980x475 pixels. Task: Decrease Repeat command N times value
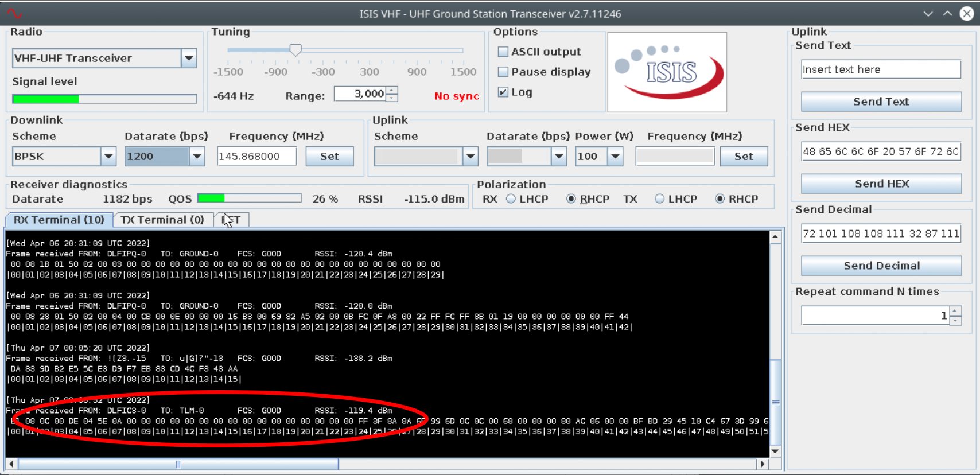[955, 320]
